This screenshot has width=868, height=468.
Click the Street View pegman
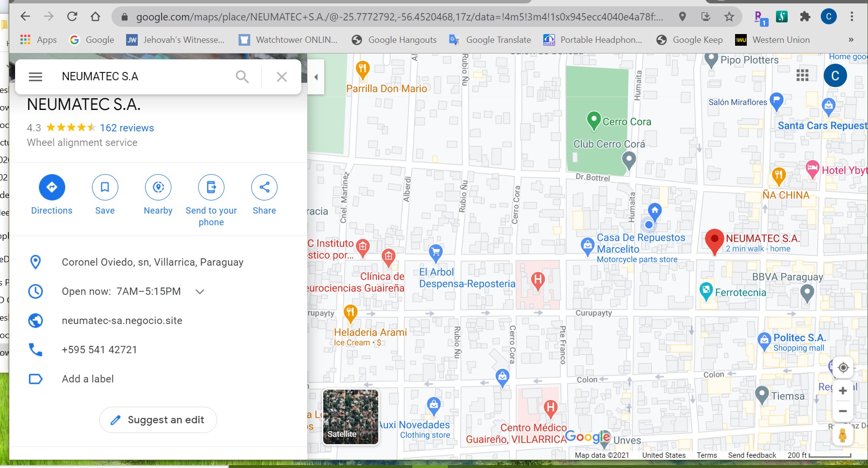pyautogui.click(x=843, y=435)
